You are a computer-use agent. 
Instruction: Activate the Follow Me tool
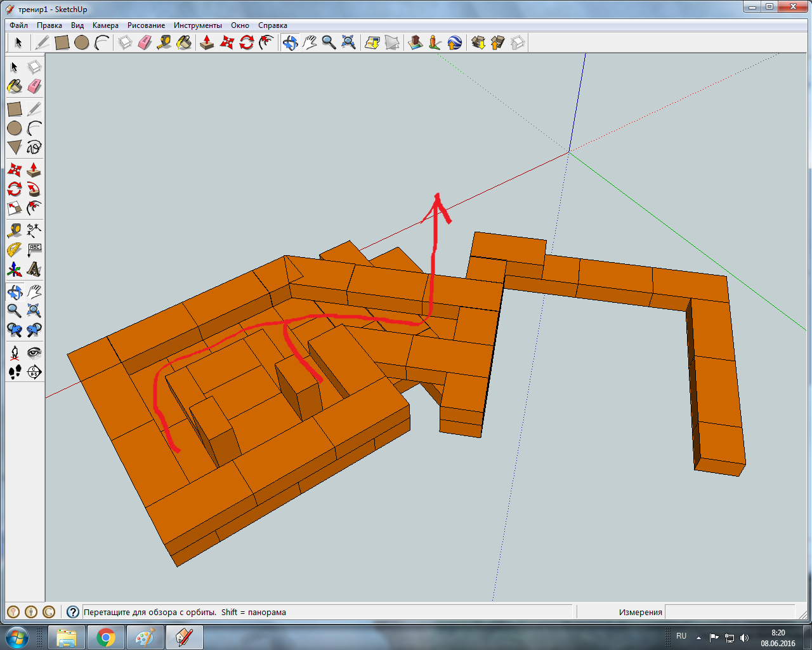pos(34,189)
